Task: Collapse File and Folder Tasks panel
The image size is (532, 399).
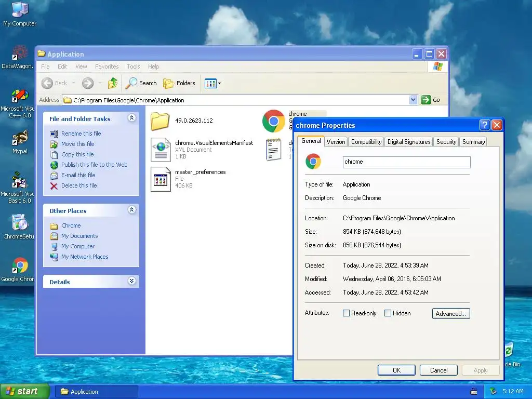Action: tap(131, 118)
